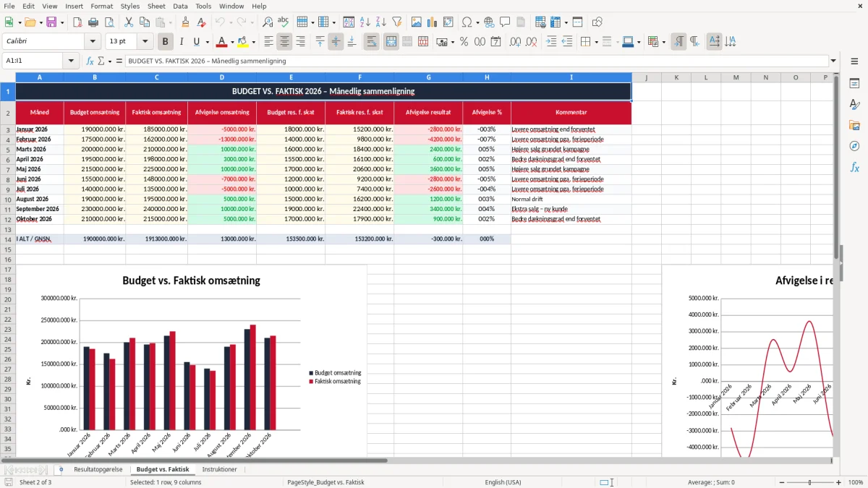Switch to Resultatopgørelse sheet tab

point(98,469)
